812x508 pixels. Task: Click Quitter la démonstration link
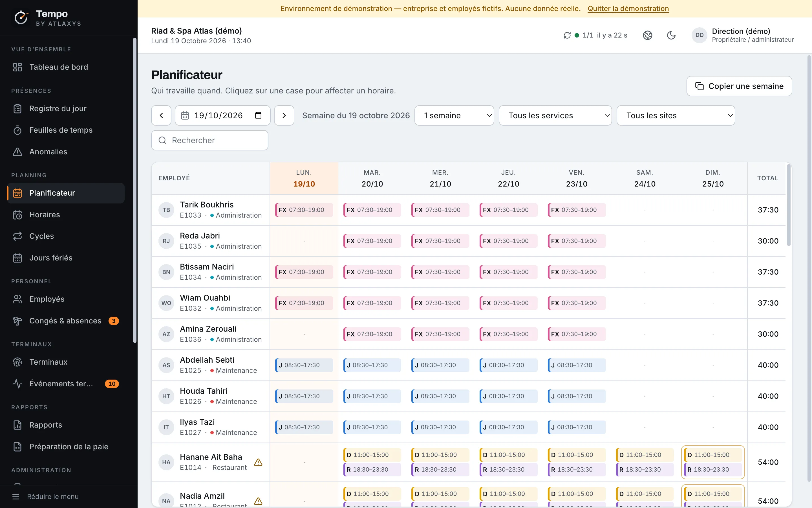click(x=628, y=9)
